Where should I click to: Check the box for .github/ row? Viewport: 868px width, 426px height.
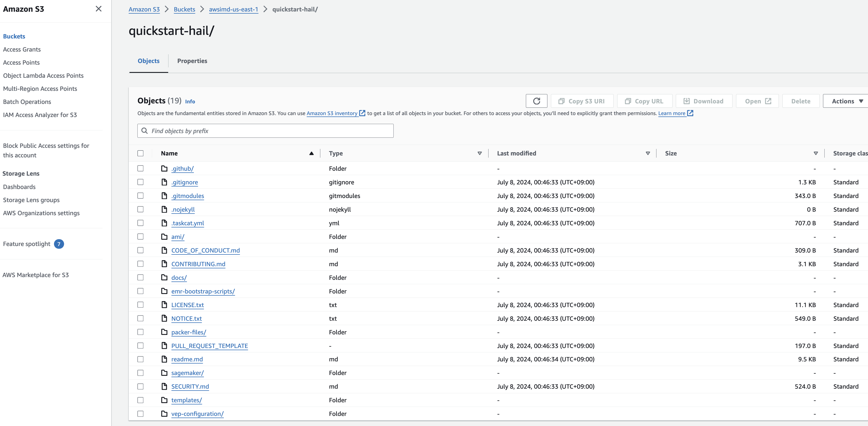point(140,169)
